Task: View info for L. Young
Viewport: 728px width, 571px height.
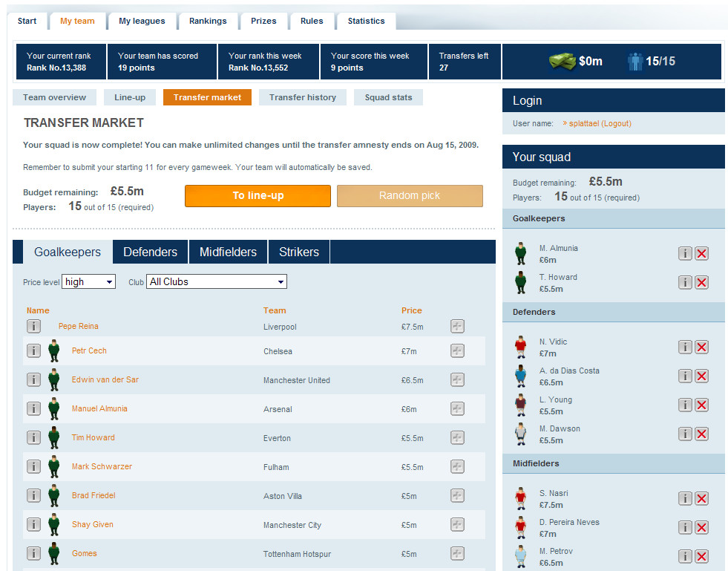Action: (x=685, y=405)
